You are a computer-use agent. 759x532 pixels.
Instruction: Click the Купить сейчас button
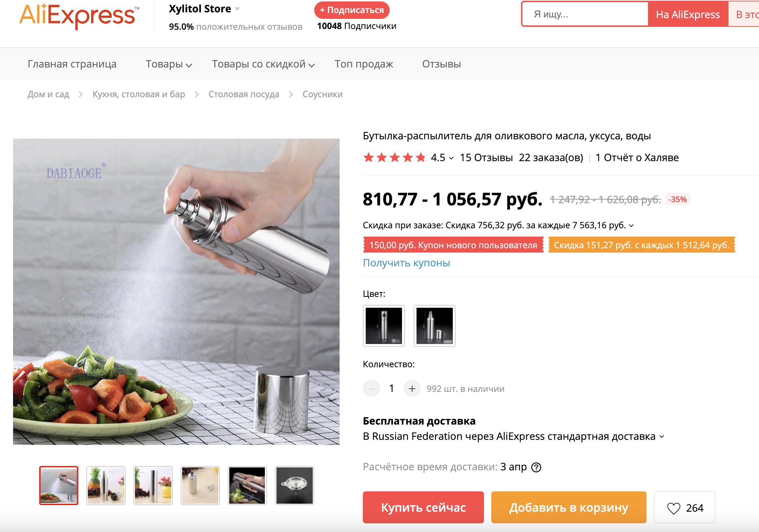(x=423, y=507)
